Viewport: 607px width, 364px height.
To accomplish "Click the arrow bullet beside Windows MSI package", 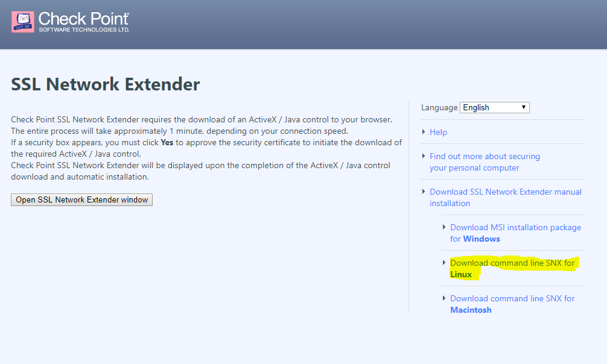I will (444, 227).
